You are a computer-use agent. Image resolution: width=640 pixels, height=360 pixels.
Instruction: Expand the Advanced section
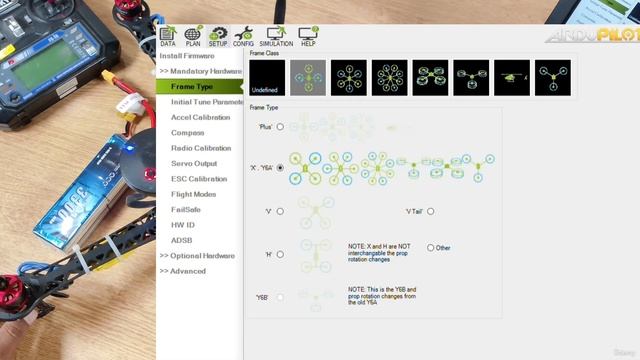click(182, 271)
